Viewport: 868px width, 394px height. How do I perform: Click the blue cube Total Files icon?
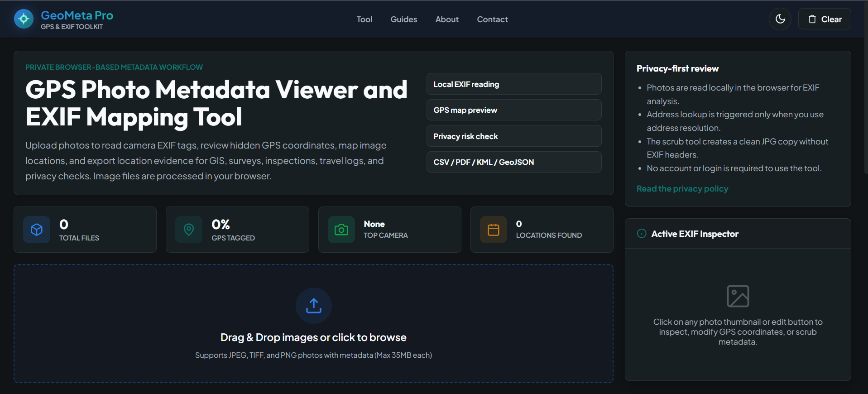(x=37, y=230)
